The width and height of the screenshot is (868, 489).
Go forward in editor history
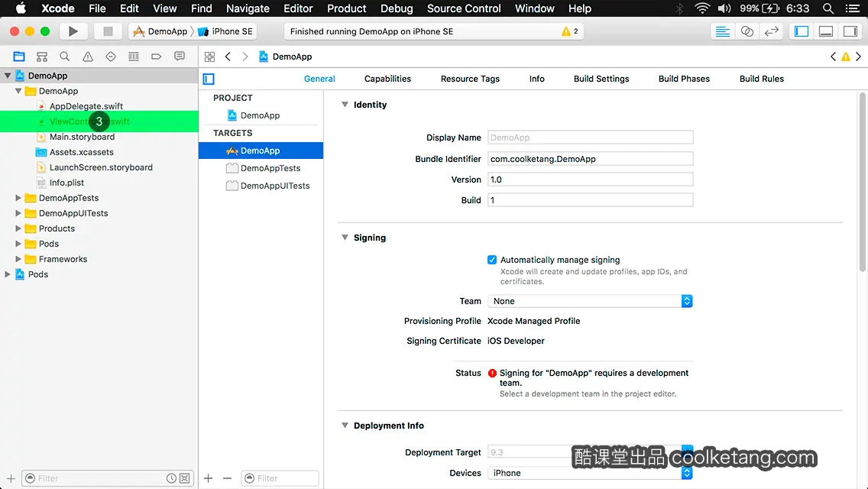point(245,57)
